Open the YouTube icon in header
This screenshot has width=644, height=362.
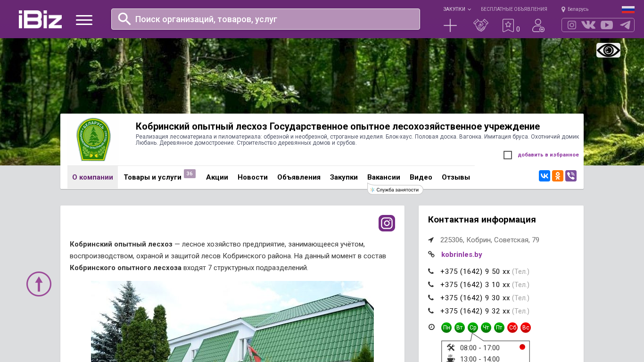click(x=607, y=25)
